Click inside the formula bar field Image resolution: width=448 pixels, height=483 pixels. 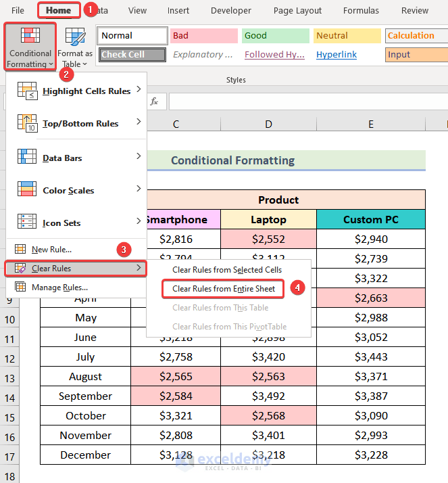coord(308,101)
